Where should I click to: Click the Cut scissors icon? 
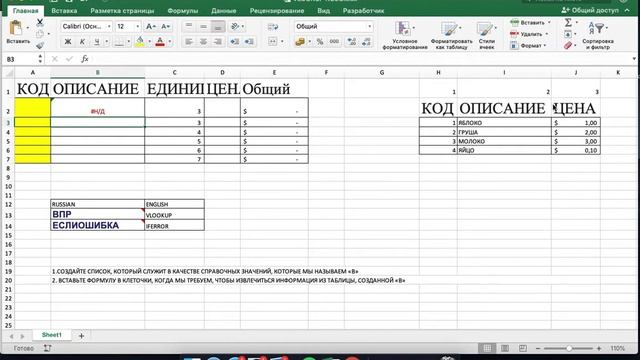(x=40, y=22)
